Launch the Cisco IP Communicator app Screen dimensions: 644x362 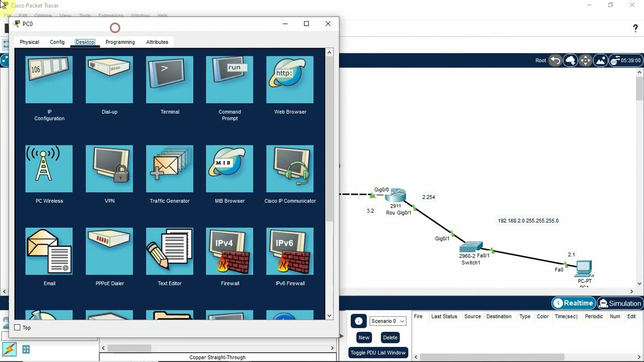click(x=290, y=169)
